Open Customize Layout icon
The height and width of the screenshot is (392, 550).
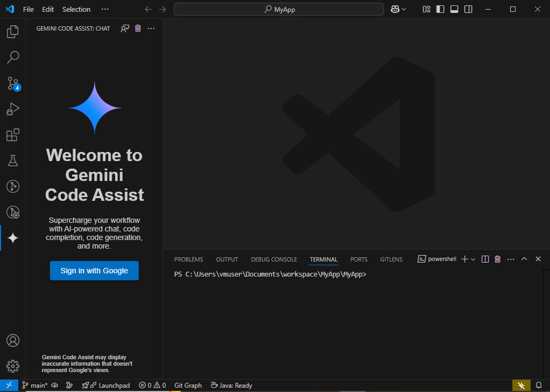[426, 10]
